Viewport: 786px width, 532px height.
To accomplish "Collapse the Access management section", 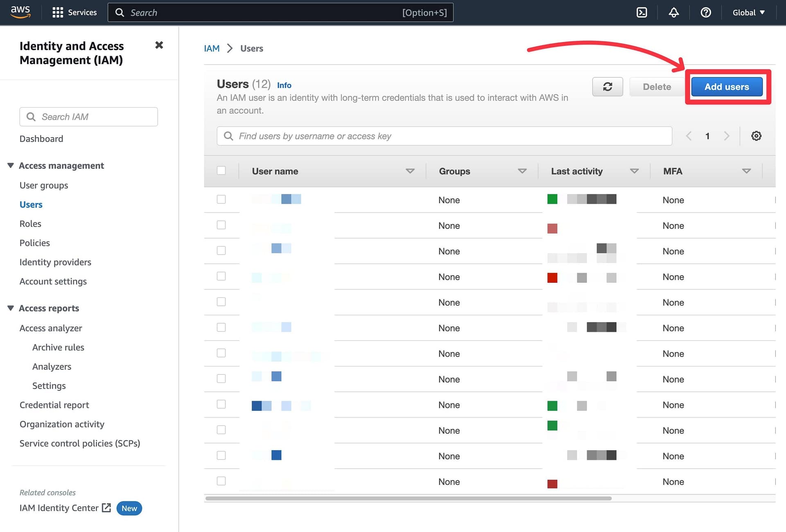I will (x=10, y=165).
